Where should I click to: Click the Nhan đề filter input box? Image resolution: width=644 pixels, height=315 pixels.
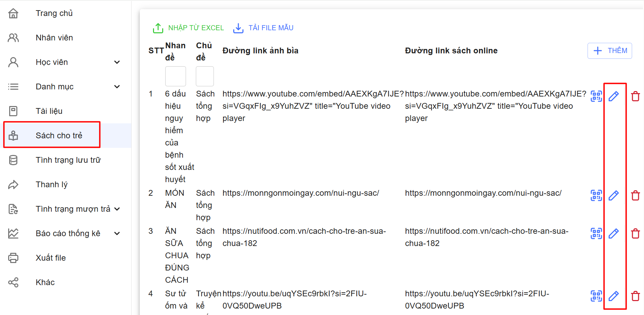(175, 76)
